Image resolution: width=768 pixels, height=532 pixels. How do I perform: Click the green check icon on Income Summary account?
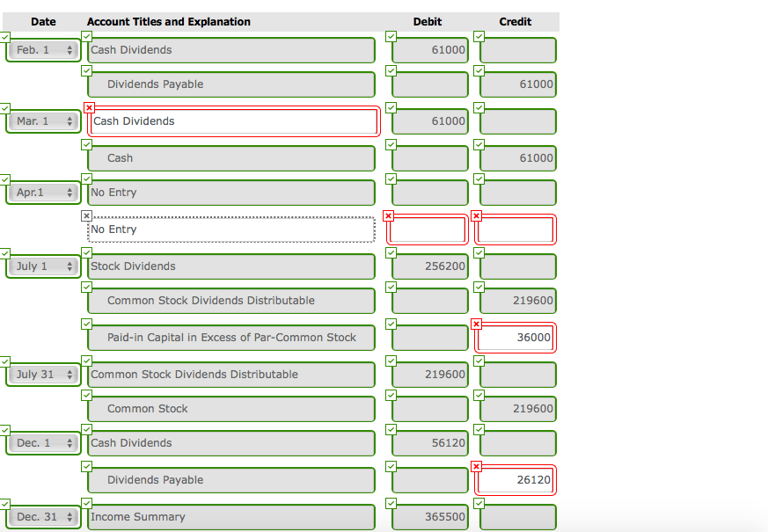click(87, 504)
